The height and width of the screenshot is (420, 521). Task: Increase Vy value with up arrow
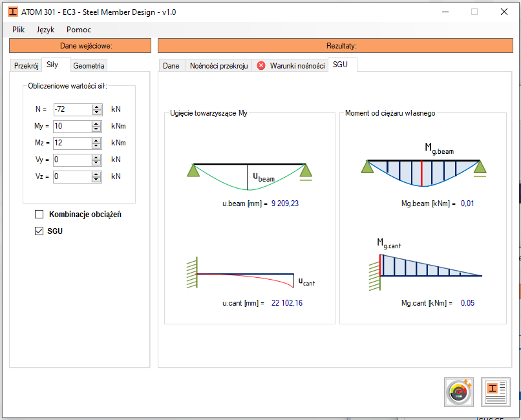pyautogui.click(x=96, y=158)
